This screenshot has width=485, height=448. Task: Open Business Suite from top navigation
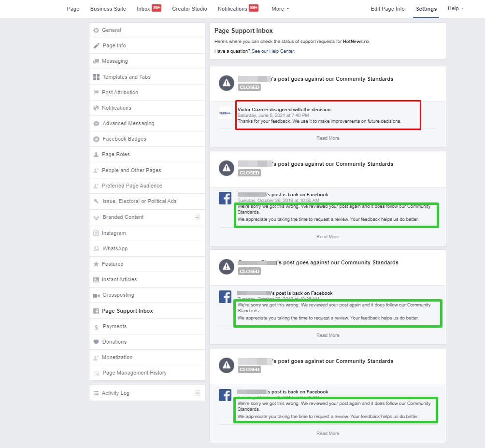click(x=108, y=9)
